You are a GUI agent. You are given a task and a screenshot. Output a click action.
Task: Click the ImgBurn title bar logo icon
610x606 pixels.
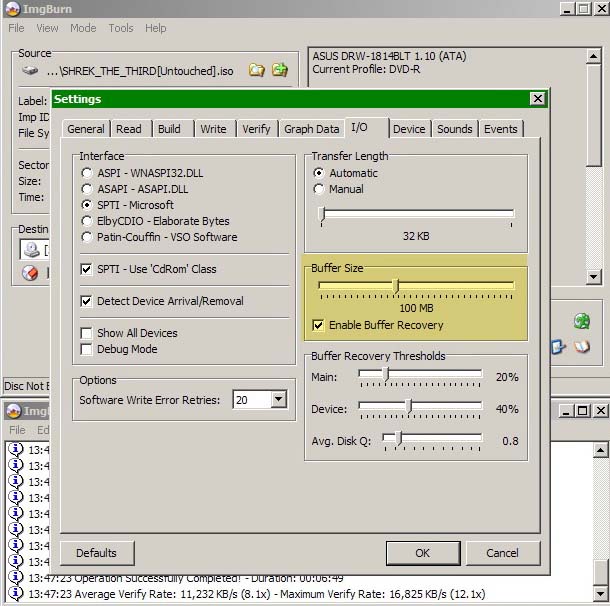[13, 9]
